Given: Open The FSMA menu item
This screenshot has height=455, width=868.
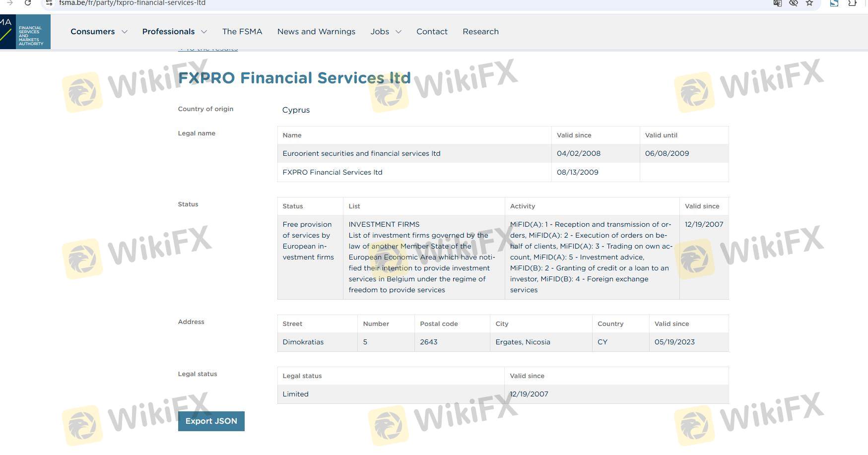Looking at the screenshot, I should click(242, 32).
